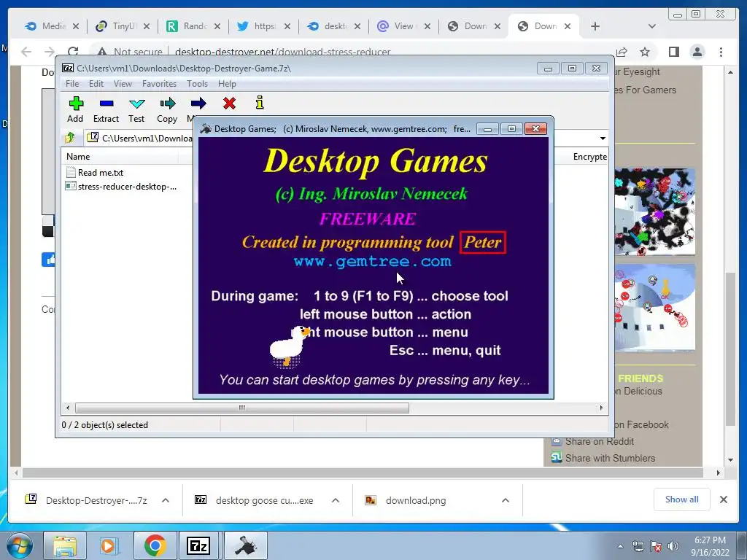This screenshot has height=560, width=747.
Task: Click Show all downloads button
Action: coord(682,499)
